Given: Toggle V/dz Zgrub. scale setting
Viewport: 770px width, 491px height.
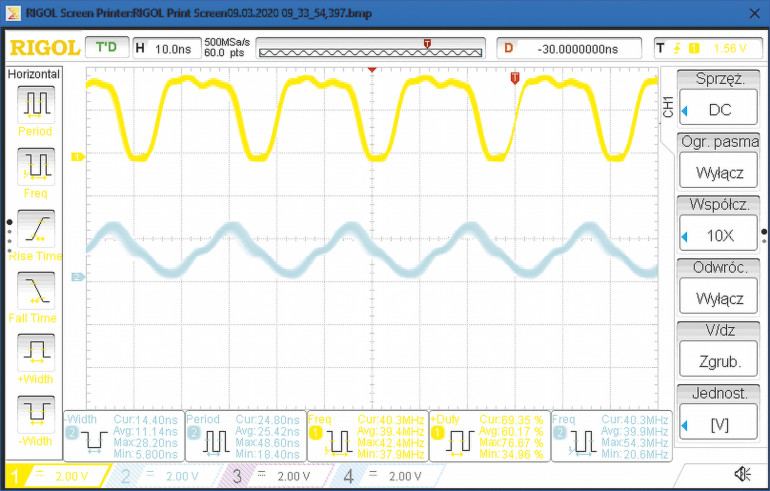Looking at the screenshot, I should click(x=718, y=361).
